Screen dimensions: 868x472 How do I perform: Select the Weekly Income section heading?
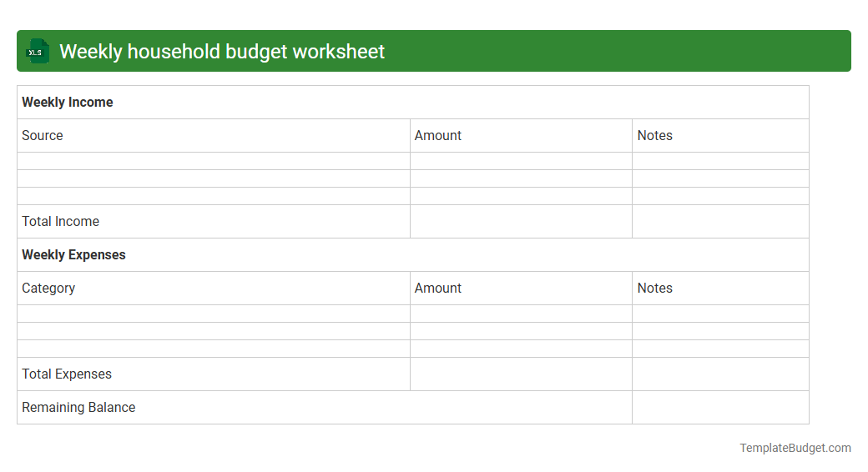coord(67,103)
